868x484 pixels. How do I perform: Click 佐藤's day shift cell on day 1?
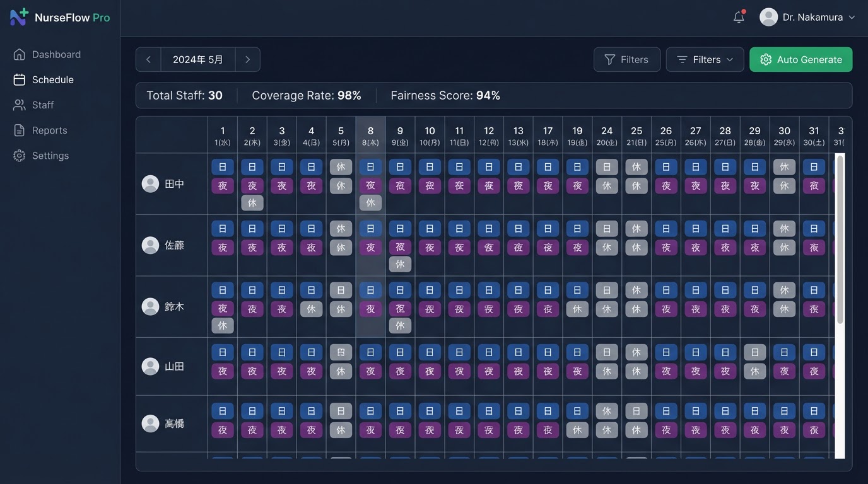pyautogui.click(x=223, y=228)
